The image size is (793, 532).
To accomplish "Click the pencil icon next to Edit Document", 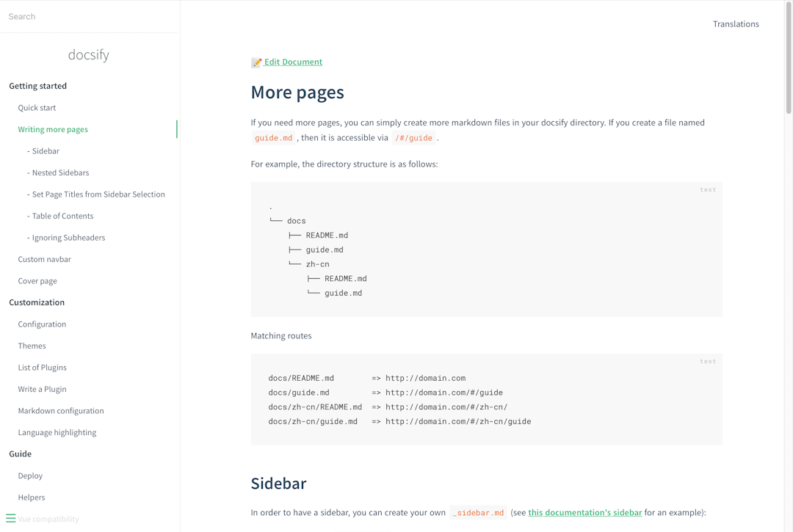I will click(x=256, y=62).
